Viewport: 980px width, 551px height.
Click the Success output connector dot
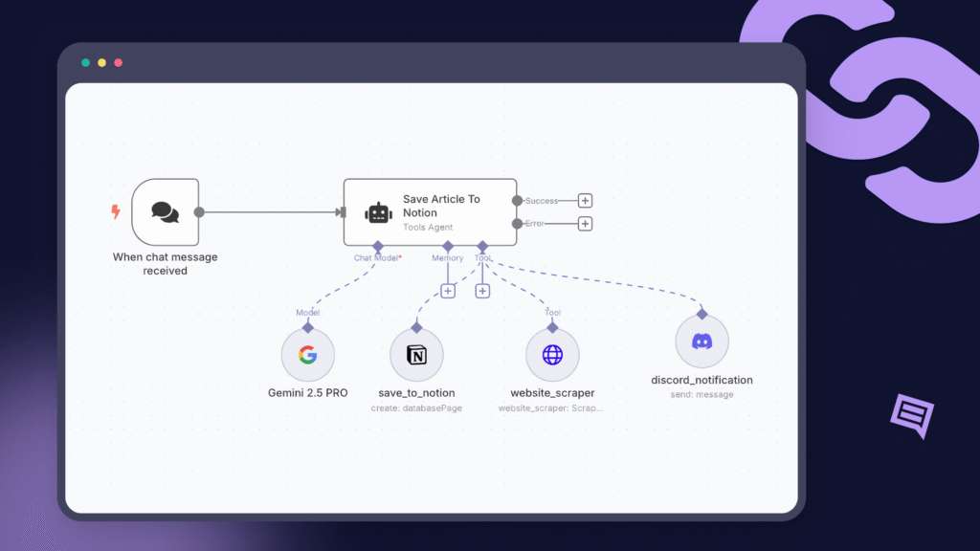point(517,201)
